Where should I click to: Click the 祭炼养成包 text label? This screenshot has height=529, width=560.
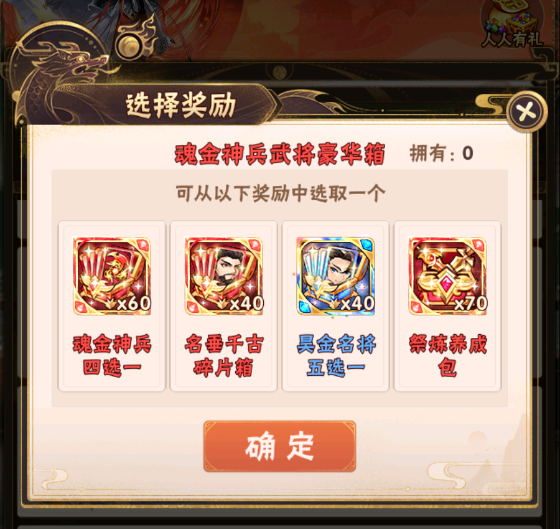click(x=448, y=356)
